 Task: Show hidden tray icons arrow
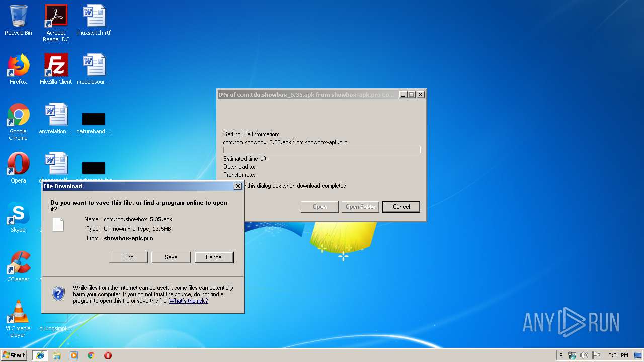coord(561,355)
